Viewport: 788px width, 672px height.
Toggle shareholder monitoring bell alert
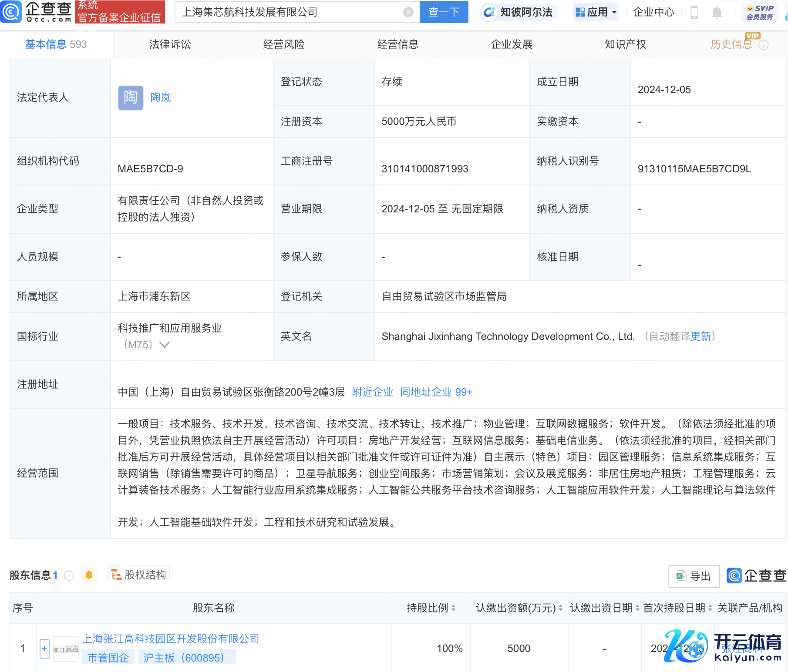89,575
